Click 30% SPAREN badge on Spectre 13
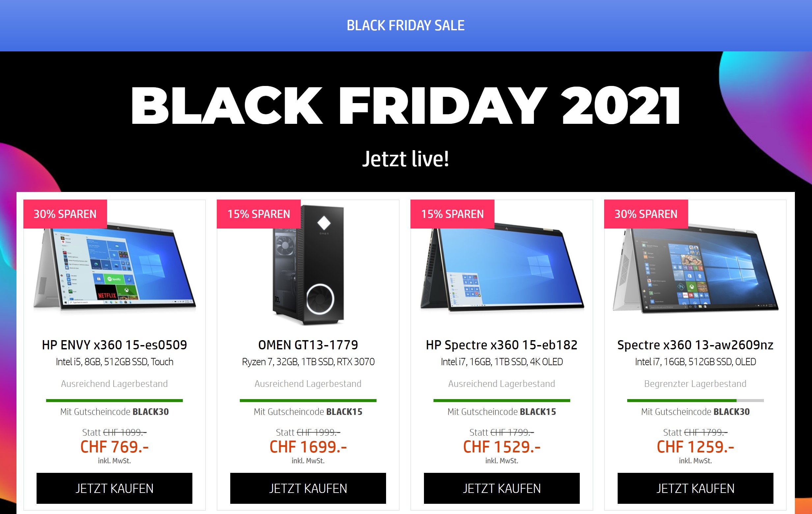This screenshot has width=812, height=514. click(x=646, y=214)
